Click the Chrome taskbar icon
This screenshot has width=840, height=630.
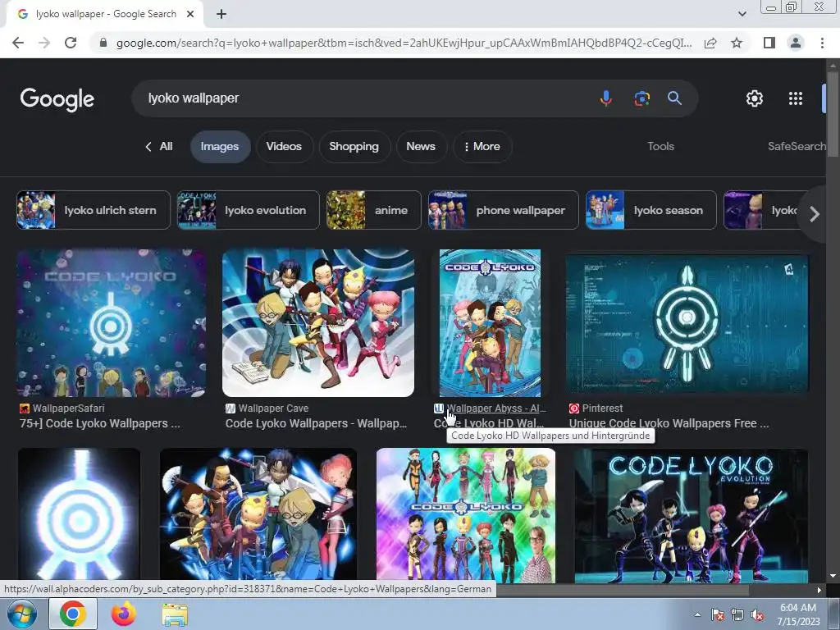(x=73, y=614)
